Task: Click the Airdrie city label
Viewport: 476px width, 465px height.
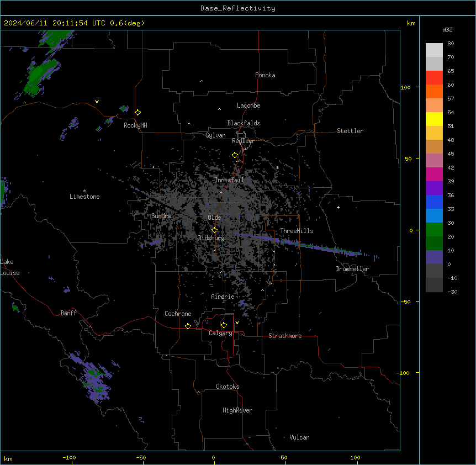Action: pos(223,297)
